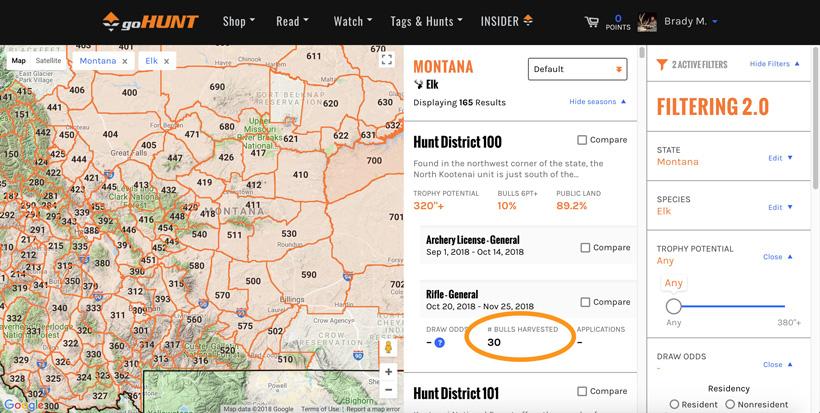Click the goHUNT logo
This screenshot has width=820, height=413.
coord(153,21)
